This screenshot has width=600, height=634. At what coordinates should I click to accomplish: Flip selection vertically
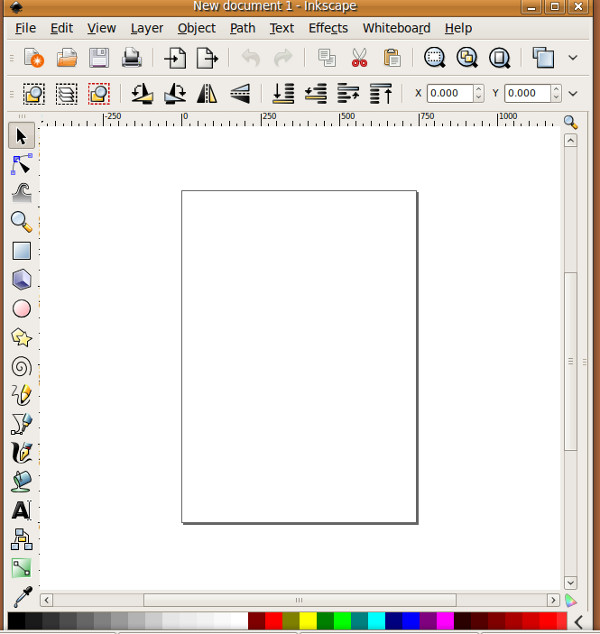coord(240,94)
